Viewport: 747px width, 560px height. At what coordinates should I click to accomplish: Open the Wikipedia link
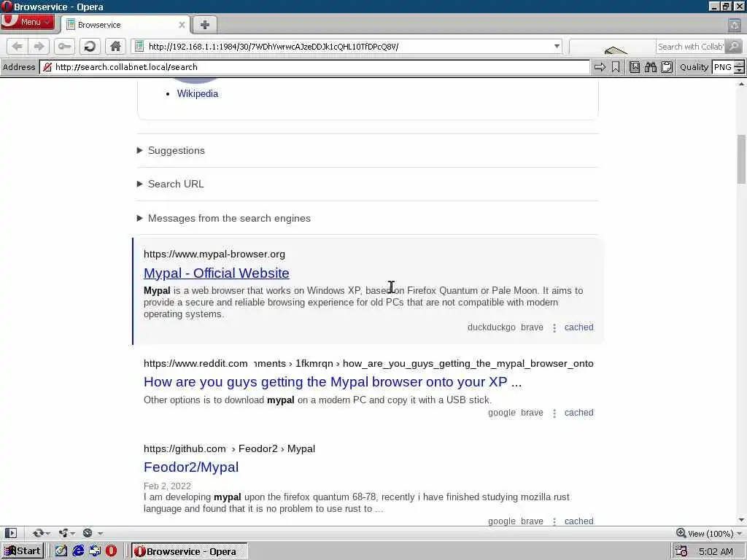pos(198,94)
